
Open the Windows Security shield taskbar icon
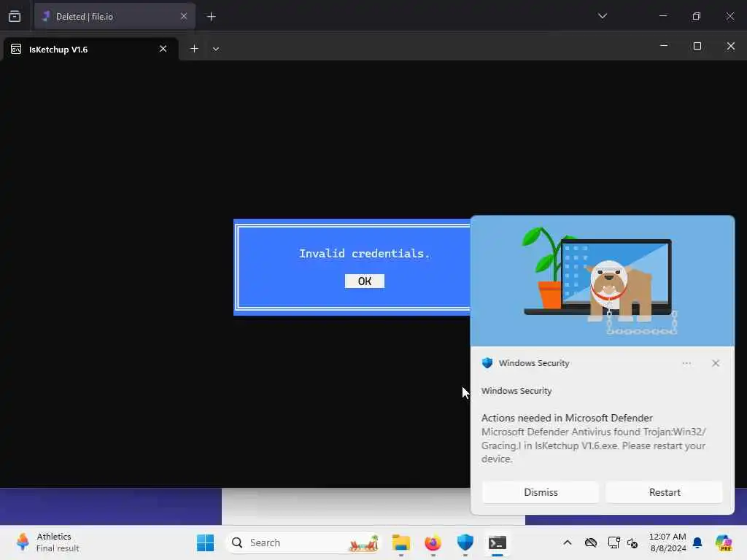pos(465,542)
